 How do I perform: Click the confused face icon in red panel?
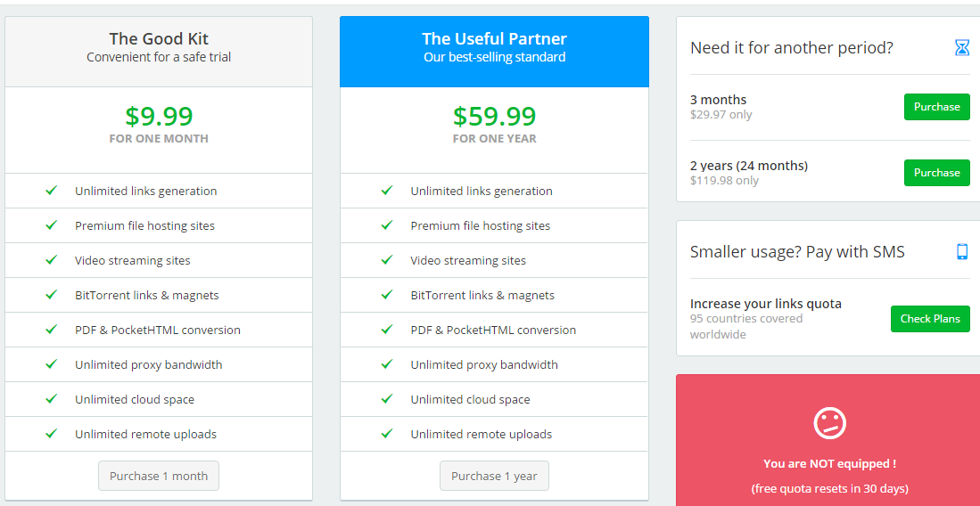click(x=829, y=423)
